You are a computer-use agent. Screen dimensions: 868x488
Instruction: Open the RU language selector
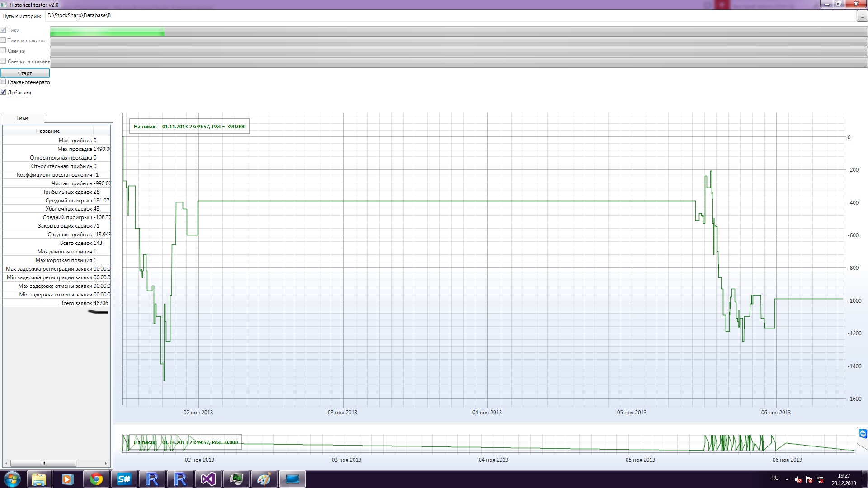pyautogui.click(x=775, y=478)
